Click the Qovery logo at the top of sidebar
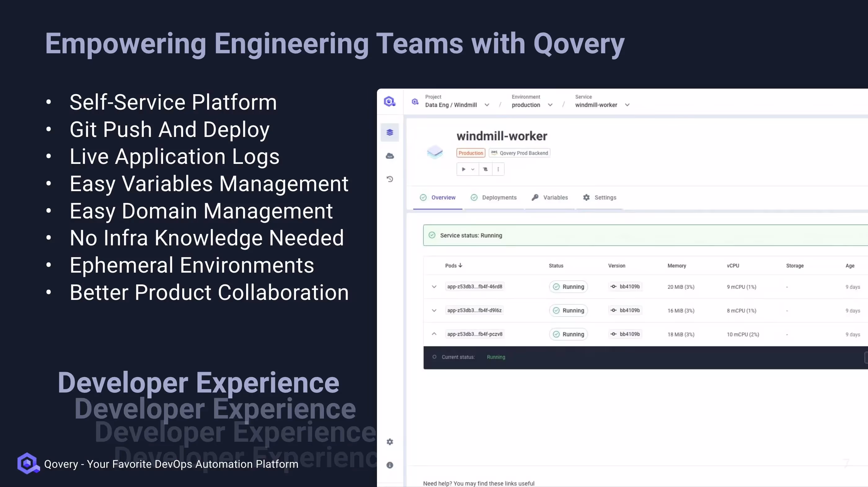The width and height of the screenshot is (868, 487). coord(390,101)
